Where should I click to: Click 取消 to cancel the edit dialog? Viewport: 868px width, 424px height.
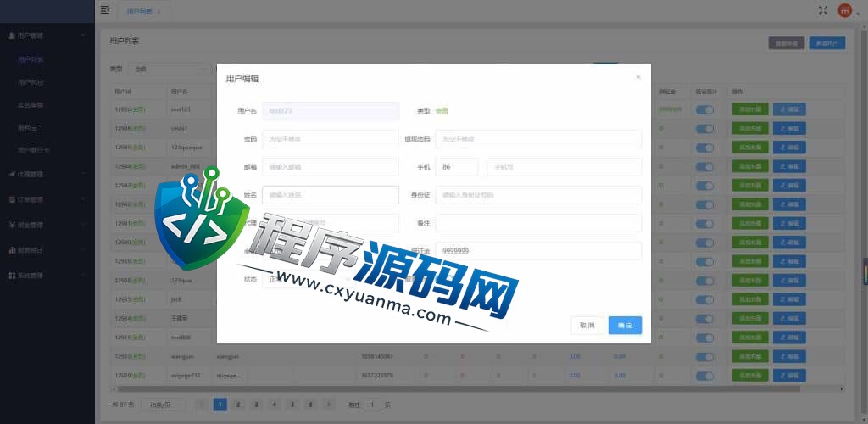pos(587,326)
